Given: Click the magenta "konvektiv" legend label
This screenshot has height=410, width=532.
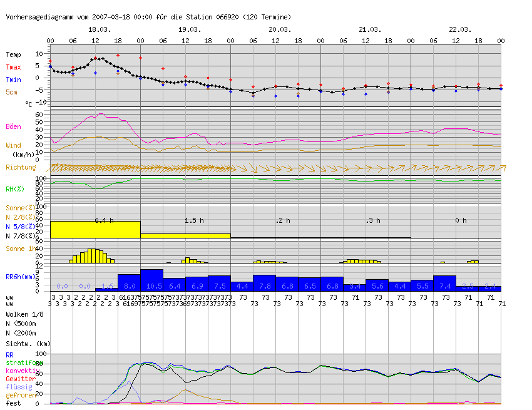Looking at the screenshot, I should [23, 371].
